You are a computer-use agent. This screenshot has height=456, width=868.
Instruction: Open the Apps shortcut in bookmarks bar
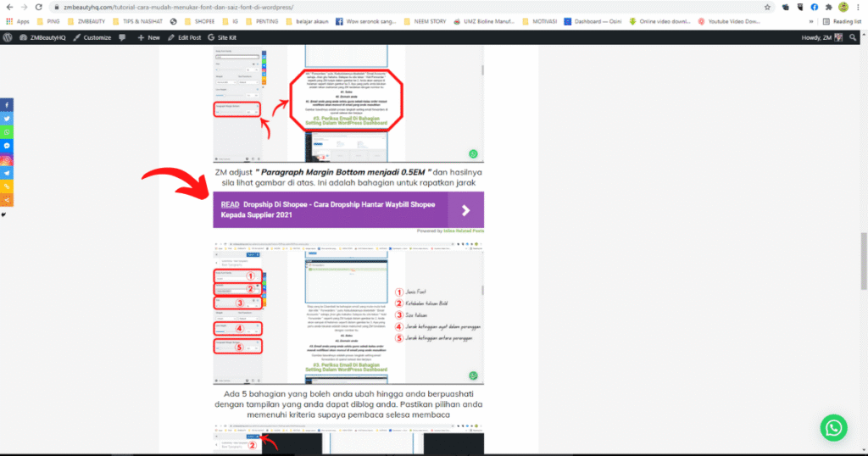18,21
